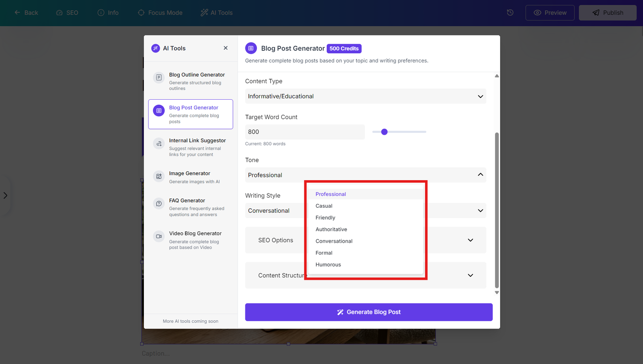Open the Content Type dropdown
This screenshot has height=364, width=643.
[365, 96]
